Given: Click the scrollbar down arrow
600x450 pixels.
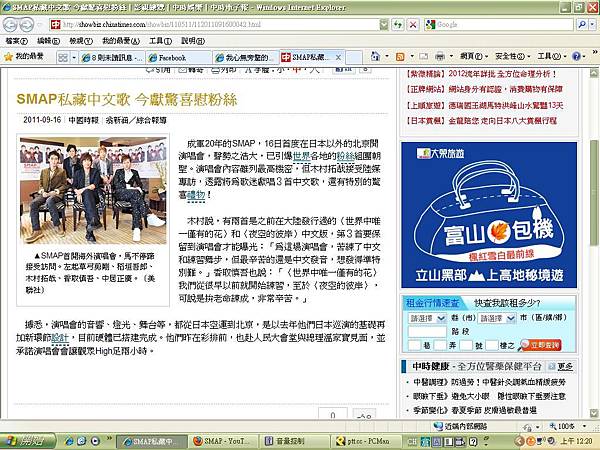Looking at the screenshot, I should [594, 413].
